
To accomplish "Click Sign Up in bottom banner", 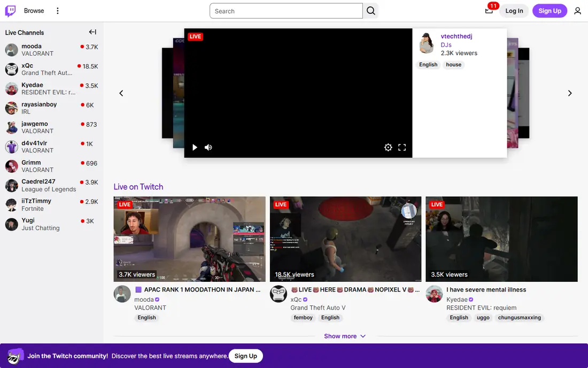I will tap(246, 356).
